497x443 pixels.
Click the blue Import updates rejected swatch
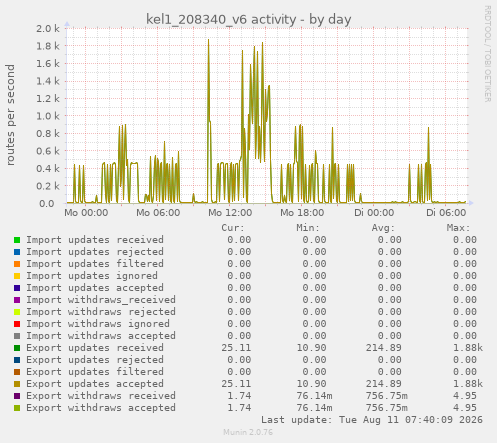17,252
